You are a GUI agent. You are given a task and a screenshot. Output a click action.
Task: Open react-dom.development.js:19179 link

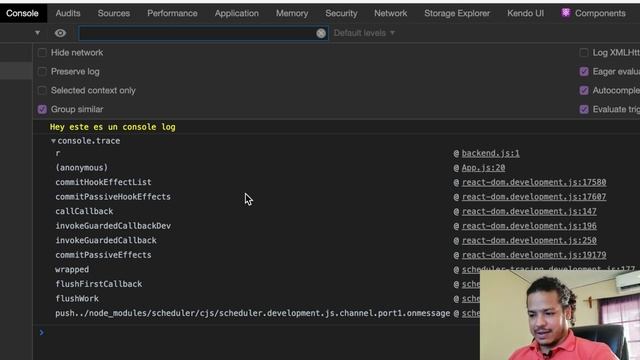(x=534, y=255)
